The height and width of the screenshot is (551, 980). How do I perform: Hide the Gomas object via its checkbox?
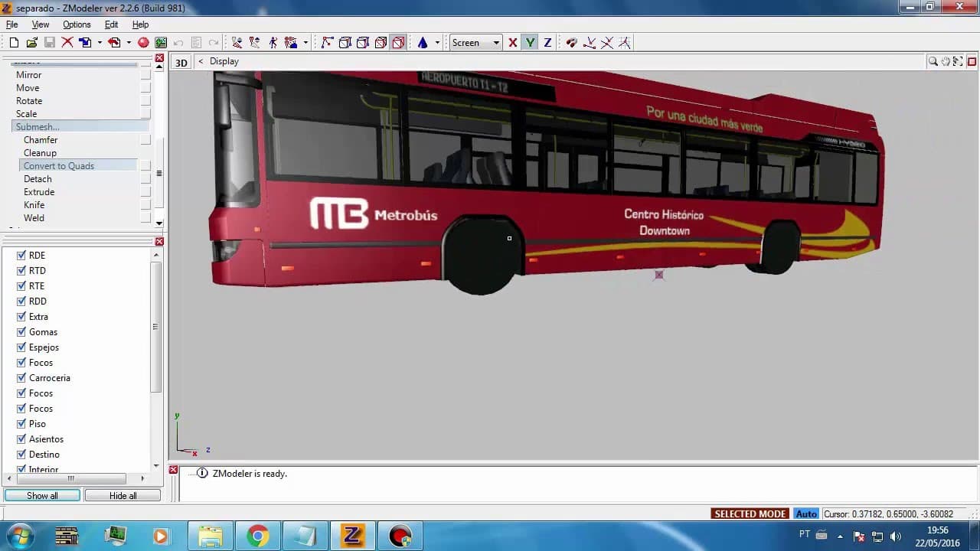(x=21, y=332)
